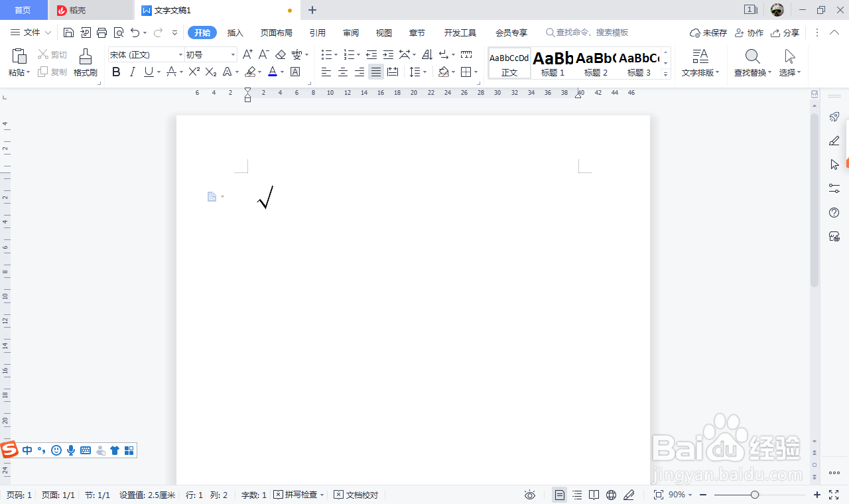Open the settings sliders icon in right sidebar
The width and height of the screenshot is (849, 504).
(834, 188)
